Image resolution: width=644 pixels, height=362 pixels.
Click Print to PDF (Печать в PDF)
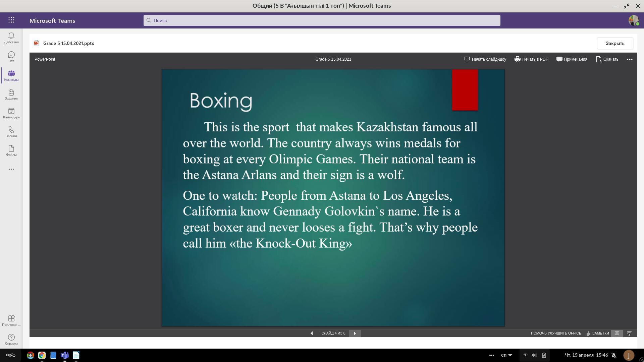pyautogui.click(x=531, y=59)
